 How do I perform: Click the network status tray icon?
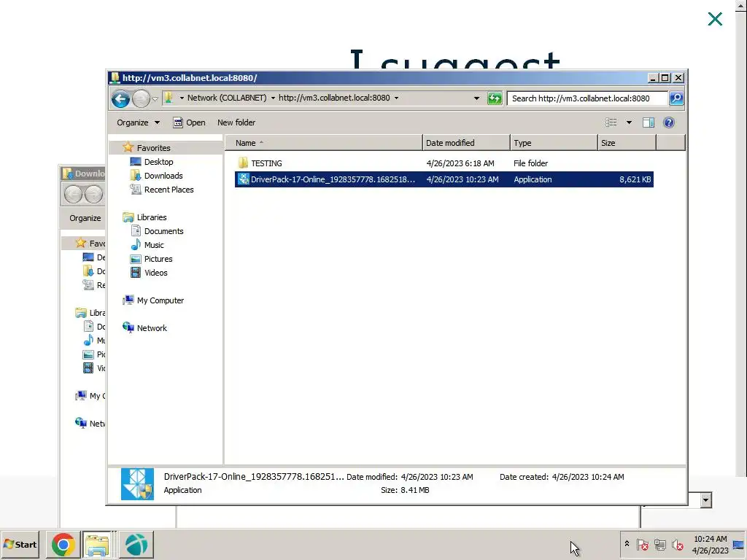click(x=659, y=544)
